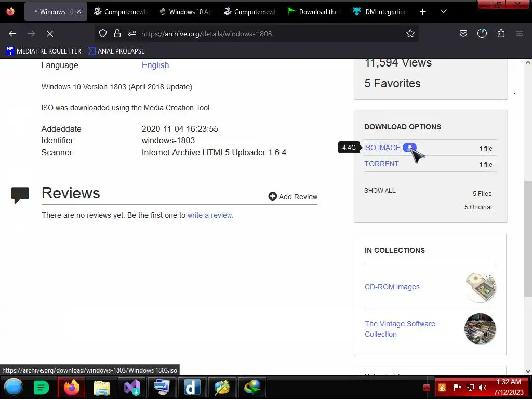Click the identifier value "windows-1803"
Viewport: 532px width, 399px height.
[x=168, y=140]
